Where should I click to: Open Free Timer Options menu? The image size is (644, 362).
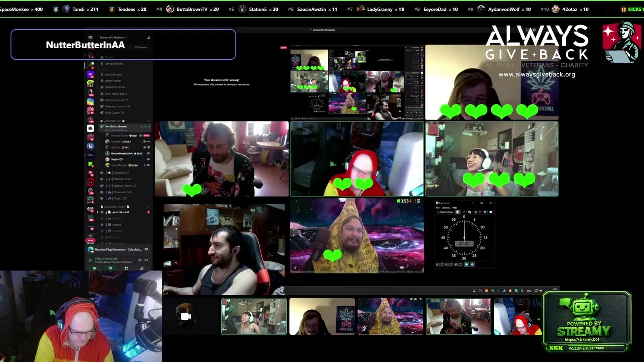point(446,208)
